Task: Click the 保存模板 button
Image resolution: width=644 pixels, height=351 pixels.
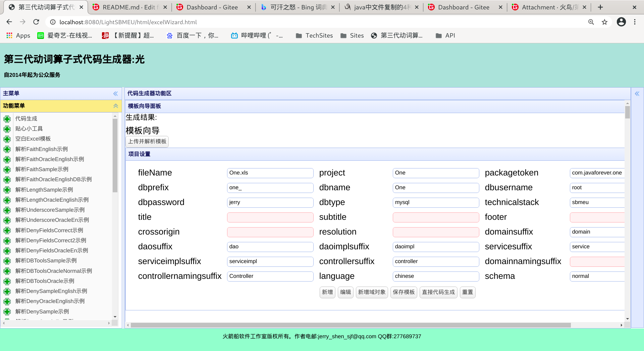Action: (404, 292)
